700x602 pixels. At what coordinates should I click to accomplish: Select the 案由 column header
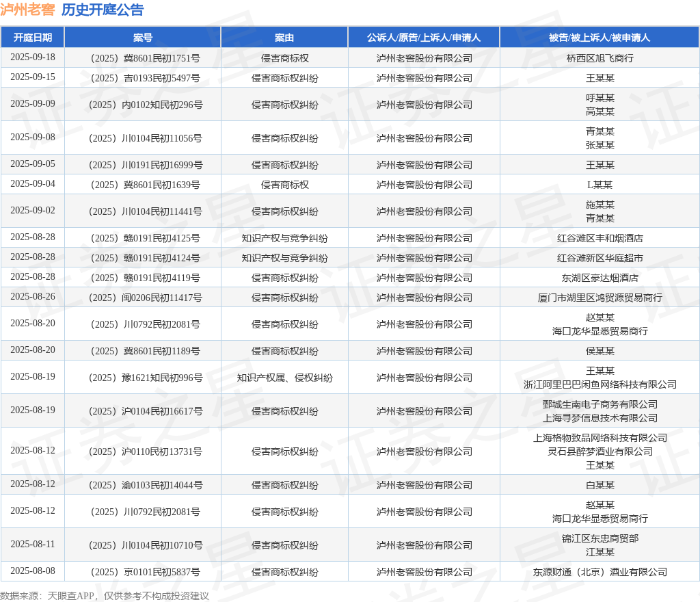pos(284,38)
